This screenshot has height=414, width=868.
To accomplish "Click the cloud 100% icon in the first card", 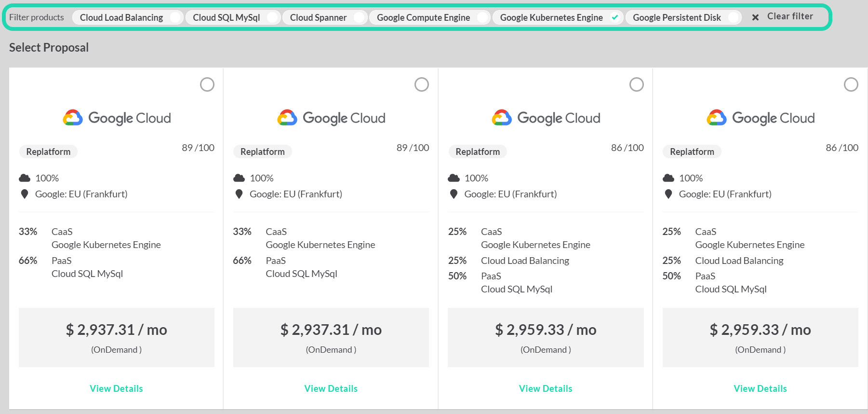I will pyautogui.click(x=25, y=178).
